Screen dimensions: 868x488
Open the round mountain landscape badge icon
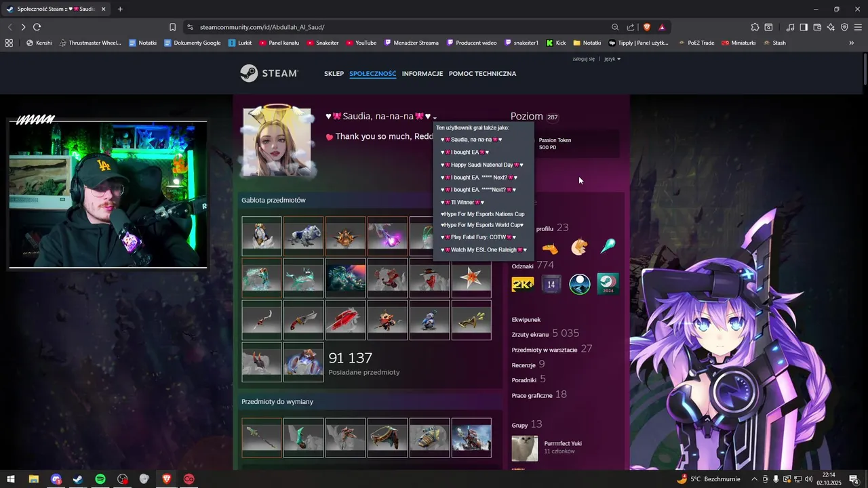click(x=580, y=284)
